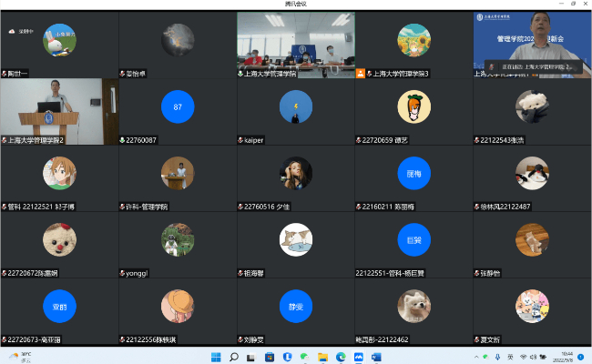592x364 pixels.
Task: Open the weather widget on the taskbar
Action: [20, 356]
